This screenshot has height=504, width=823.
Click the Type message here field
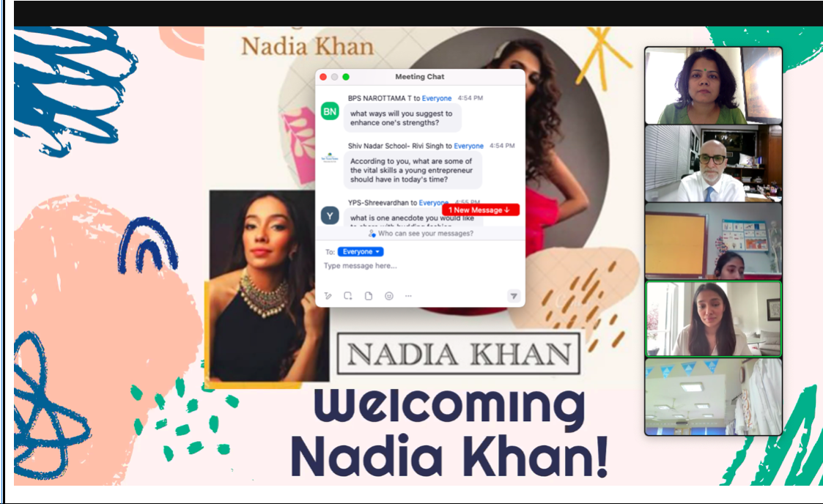420,266
